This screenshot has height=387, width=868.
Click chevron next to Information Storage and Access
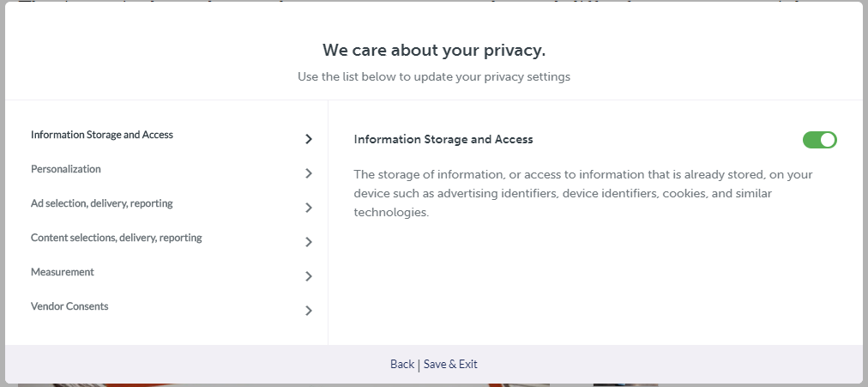(309, 139)
